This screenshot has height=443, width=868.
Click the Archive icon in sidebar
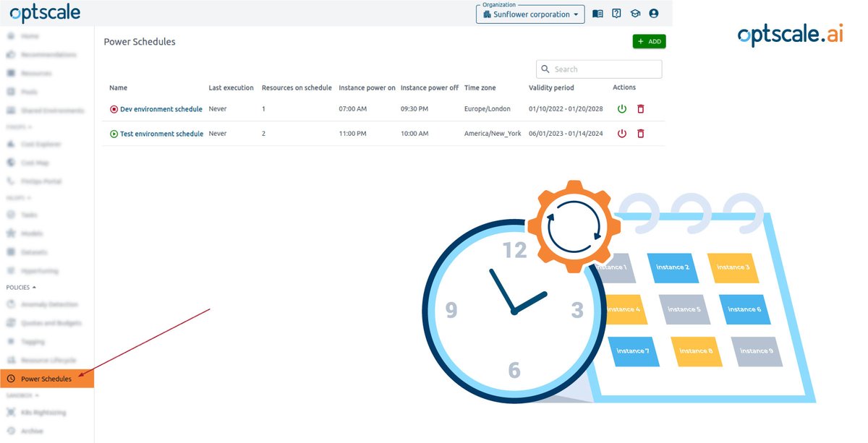(11, 431)
